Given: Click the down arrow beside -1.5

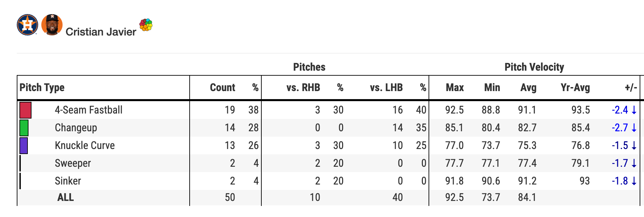Looking at the screenshot, I should 634,146.
